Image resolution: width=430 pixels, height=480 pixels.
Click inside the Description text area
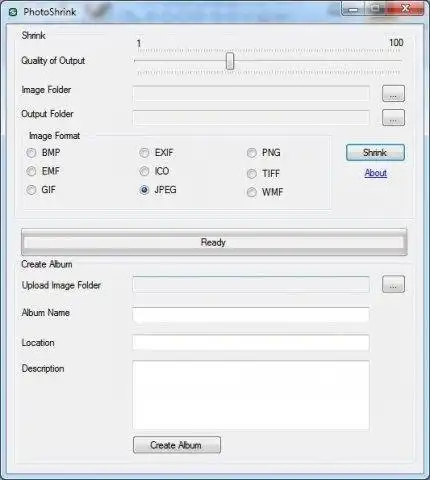click(x=251, y=395)
